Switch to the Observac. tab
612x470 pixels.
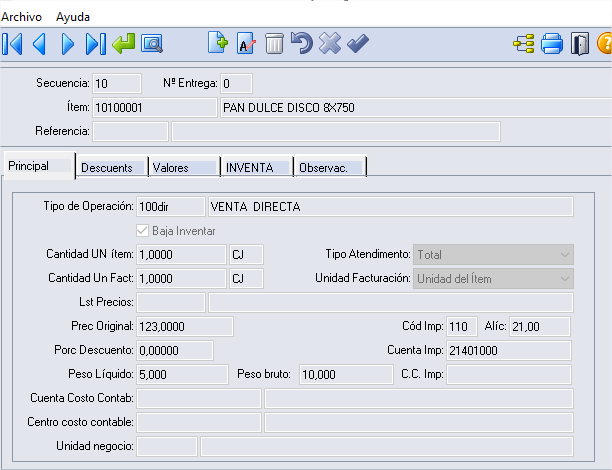(330, 167)
